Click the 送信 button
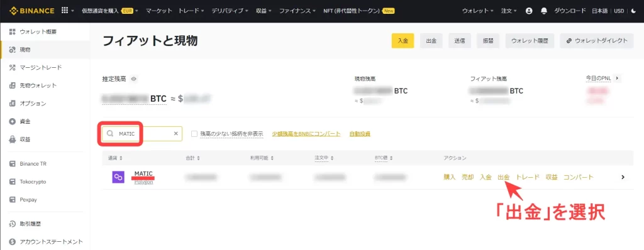This screenshot has width=644, height=250. [460, 41]
